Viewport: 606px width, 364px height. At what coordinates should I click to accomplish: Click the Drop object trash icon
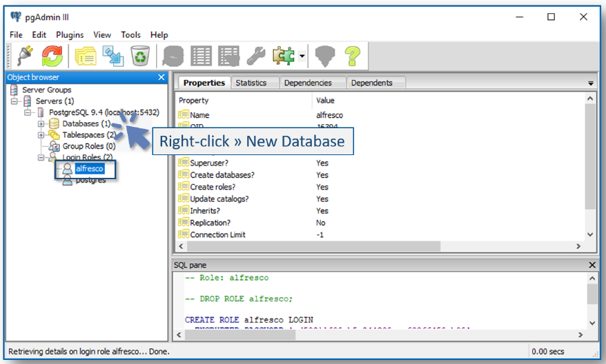pos(139,55)
